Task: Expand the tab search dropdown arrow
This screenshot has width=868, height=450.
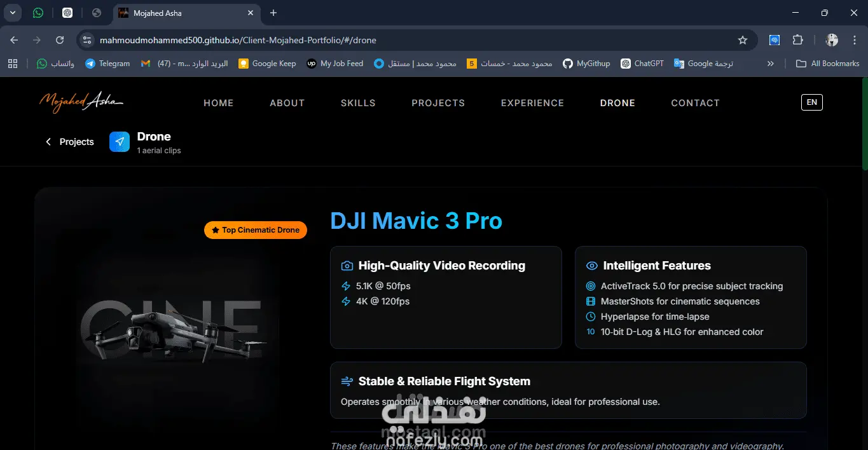Action: pyautogui.click(x=12, y=13)
